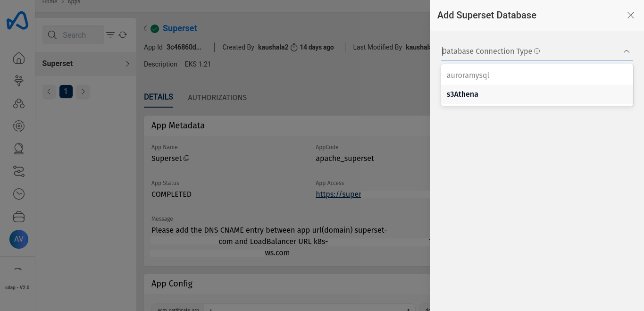Select page 1 in pagination
The image size is (644, 311).
coord(66,92)
